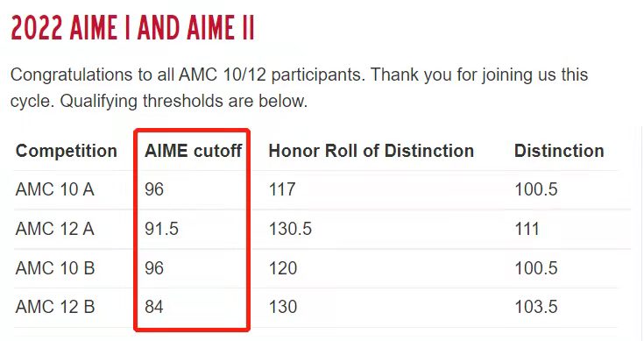Viewport: 644px width, 341px height.
Task: Select the 111 Distinction value
Action: tap(527, 229)
